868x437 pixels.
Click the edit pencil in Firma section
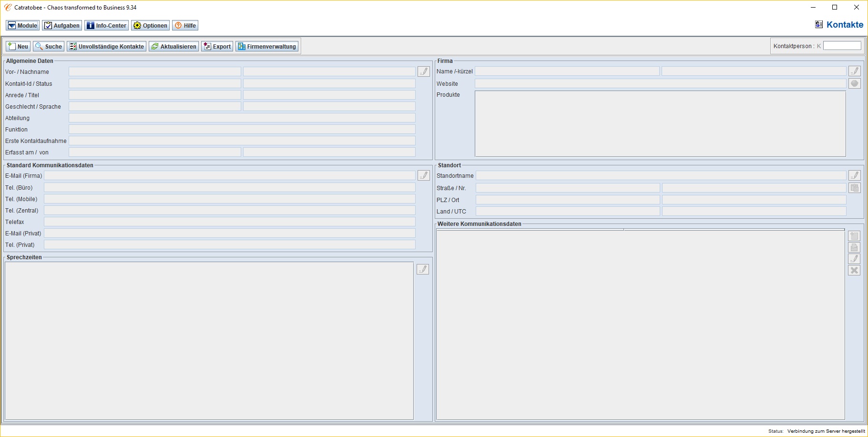point(854,71)
